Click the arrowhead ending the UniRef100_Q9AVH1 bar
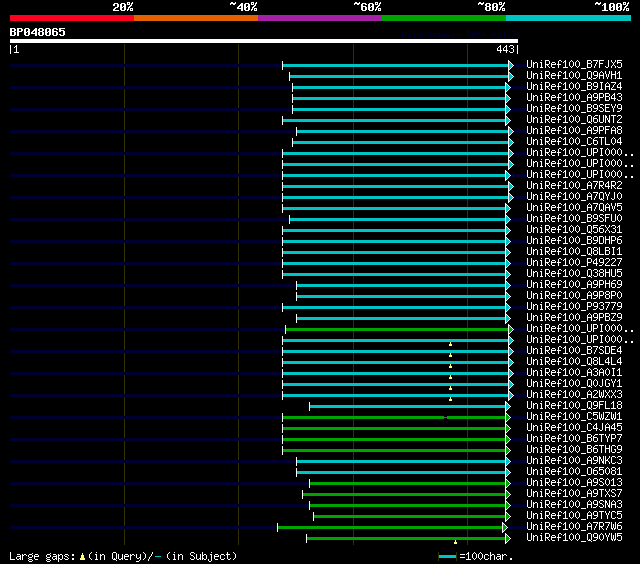 [510, 76]
